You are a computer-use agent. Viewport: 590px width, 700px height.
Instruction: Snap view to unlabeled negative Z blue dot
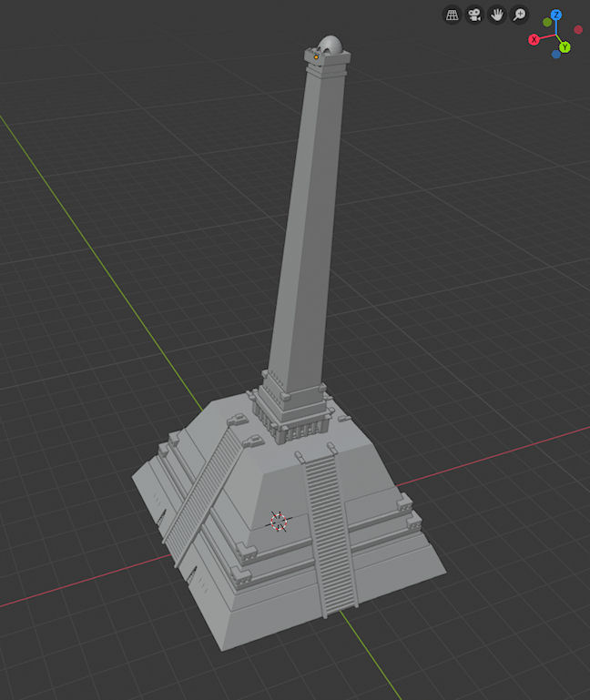tap(556, 55)
